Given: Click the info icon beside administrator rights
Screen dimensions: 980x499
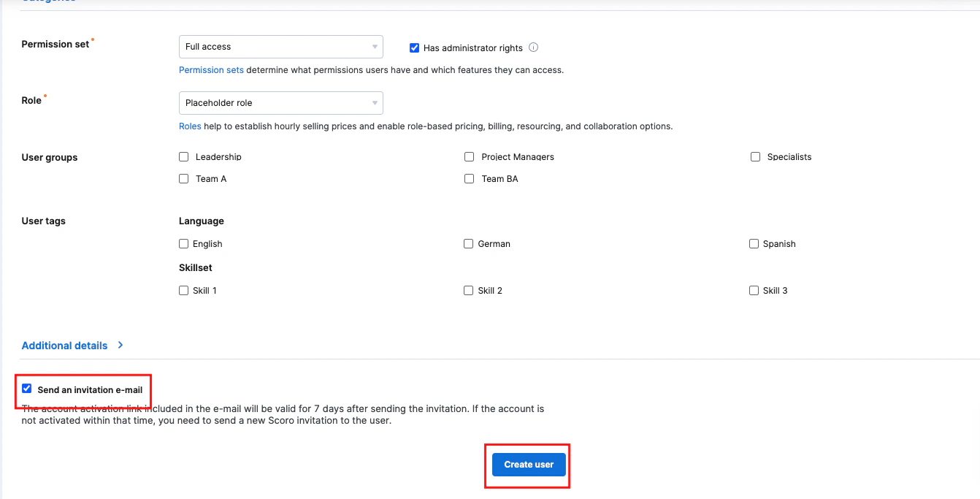Looking at the screenshot, I should pyautogui.click(x=534, y=47).
